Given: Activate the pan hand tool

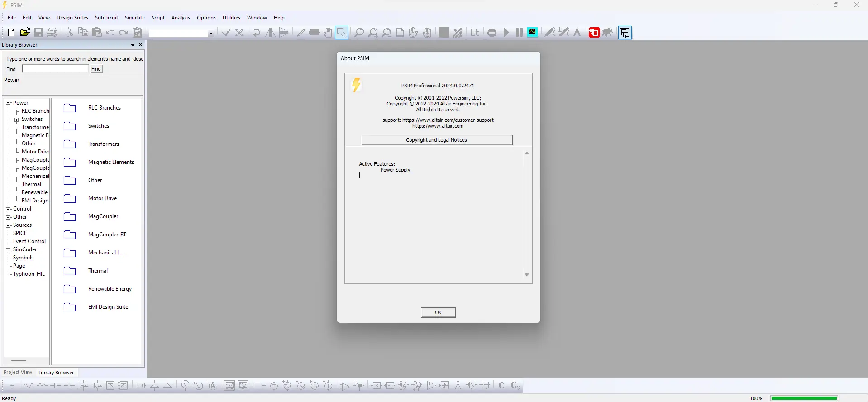Looking at the screenshot, I should coord(328,32).
